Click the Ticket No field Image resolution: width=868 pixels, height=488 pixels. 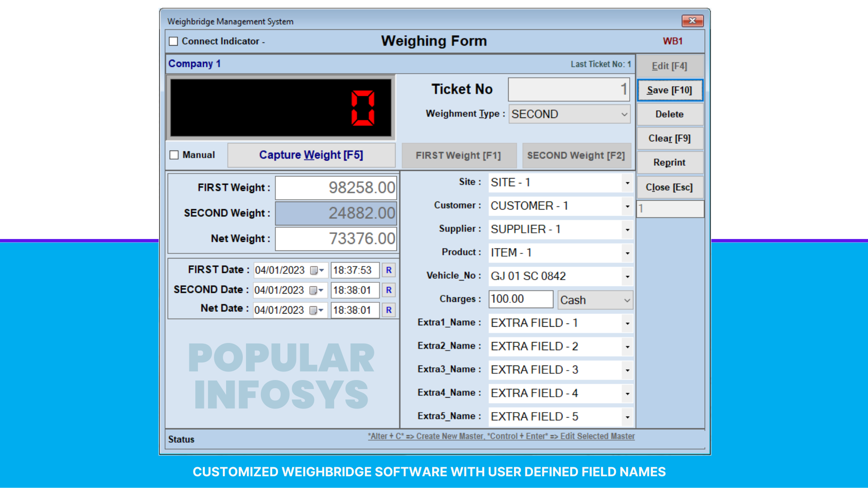(x=568, y=89)
